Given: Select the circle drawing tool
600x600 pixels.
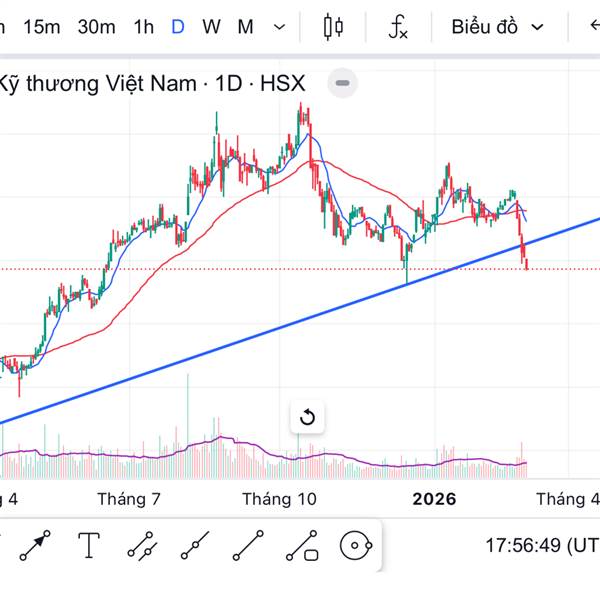Looking at the screenshot, I should (355, 546).
